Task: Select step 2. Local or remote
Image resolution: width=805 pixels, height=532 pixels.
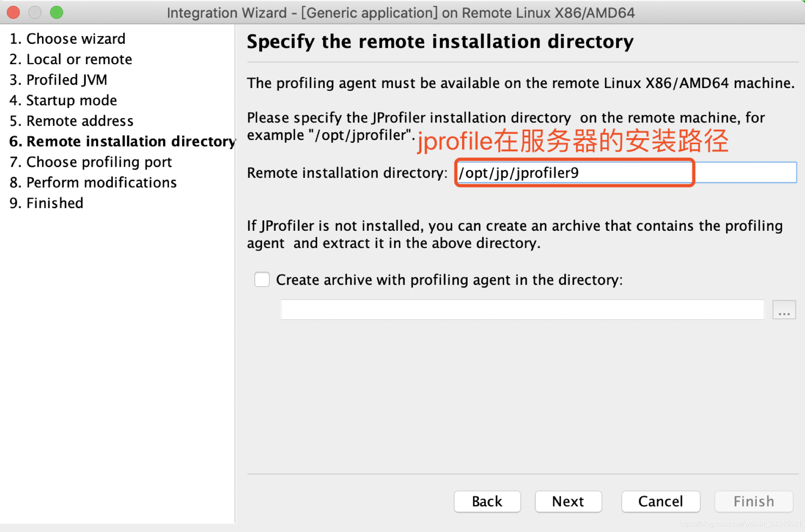Action: 71,59
